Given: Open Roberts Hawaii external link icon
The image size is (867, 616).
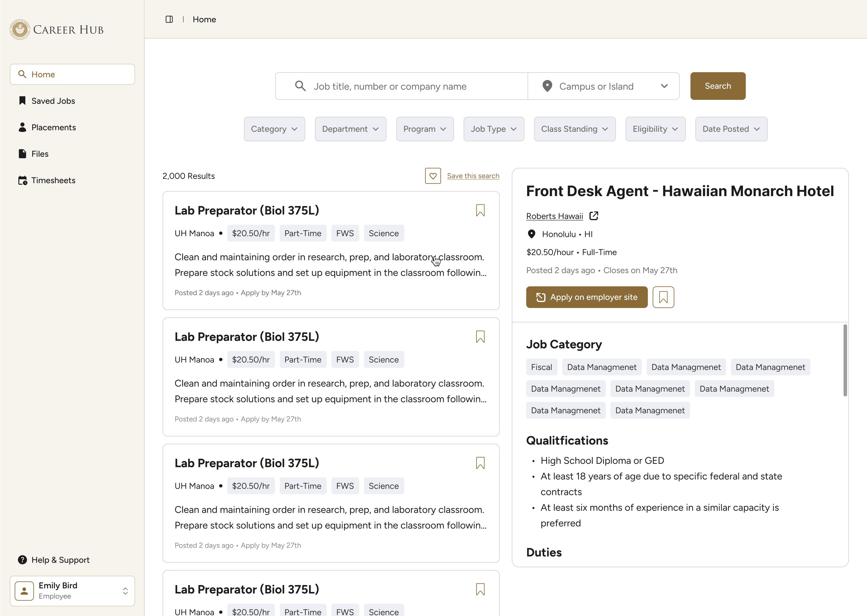Looking at the screenshot, I should coord(594,216).
